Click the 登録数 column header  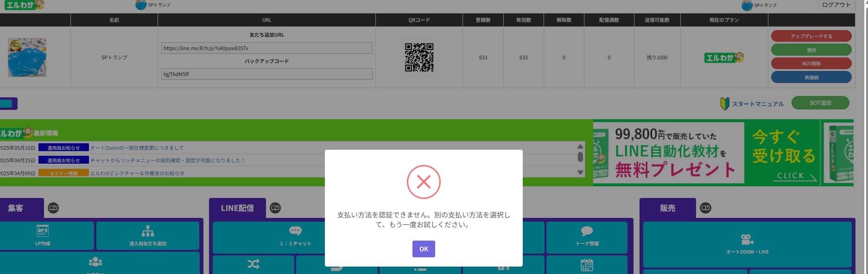pos(483,20)
